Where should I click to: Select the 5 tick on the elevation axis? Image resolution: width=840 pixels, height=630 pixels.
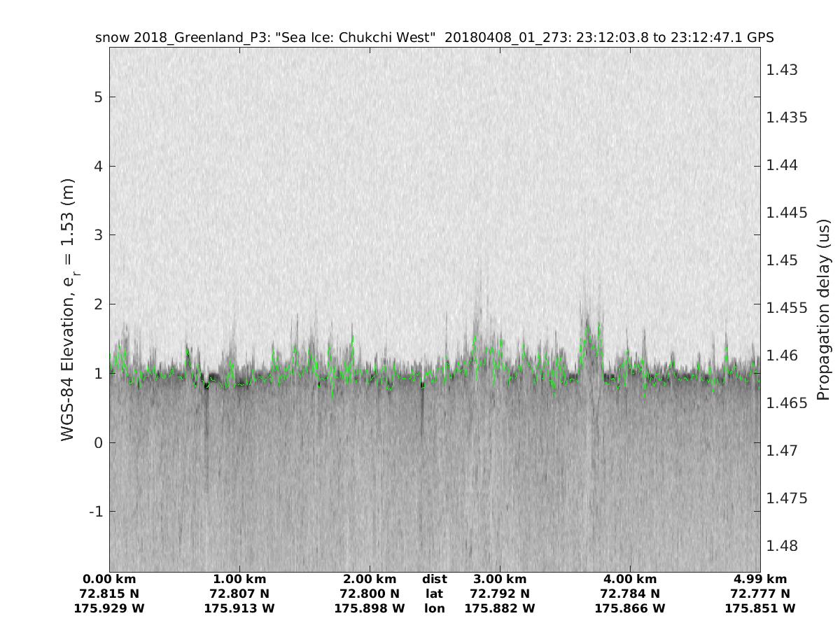click(97, 97)
